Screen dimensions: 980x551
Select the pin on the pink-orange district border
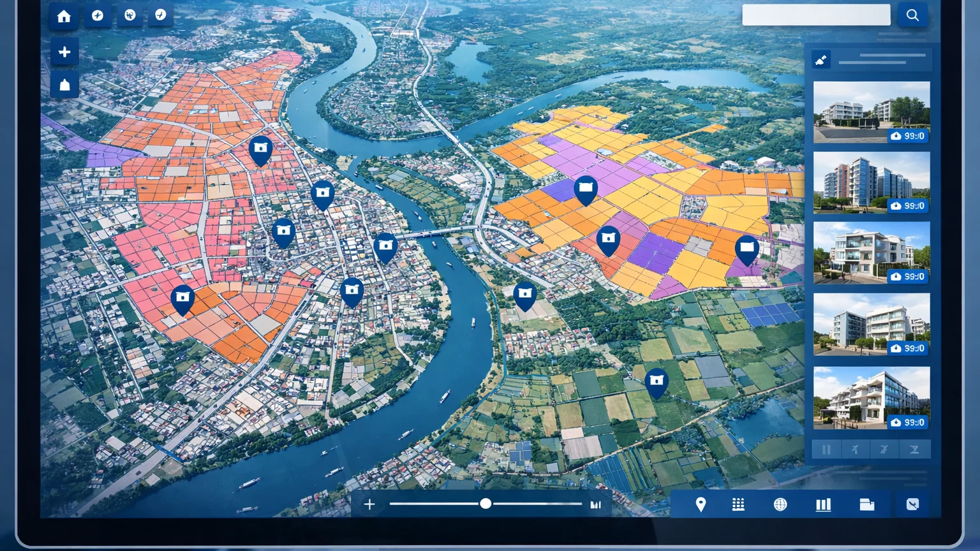182,300
